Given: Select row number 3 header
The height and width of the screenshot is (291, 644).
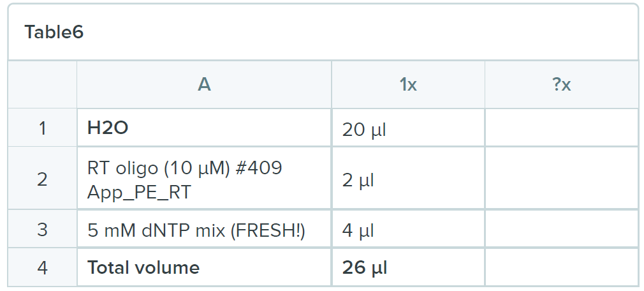Looking at the screenshot, I should point(42,229).
